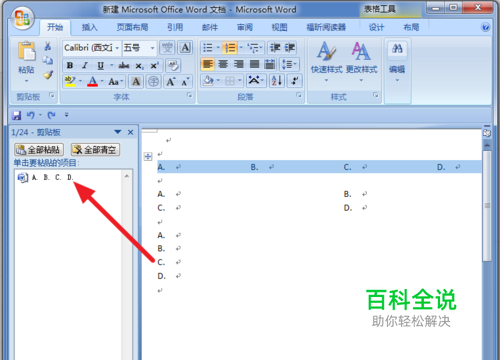Image resolution: width=500 pixels, height=360 pixels.
Task: Cut selection with the scissors icon
Action: click(48, 46)
